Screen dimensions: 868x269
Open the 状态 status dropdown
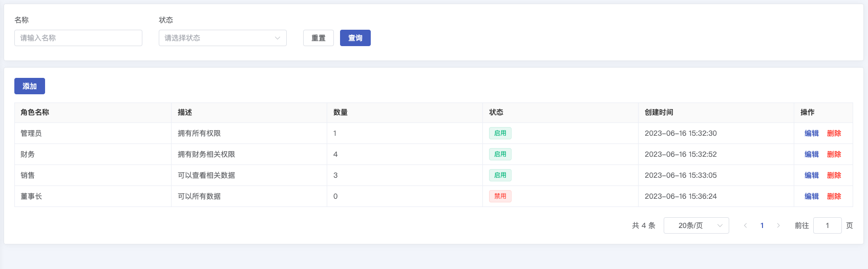click(x=222, y=38)
